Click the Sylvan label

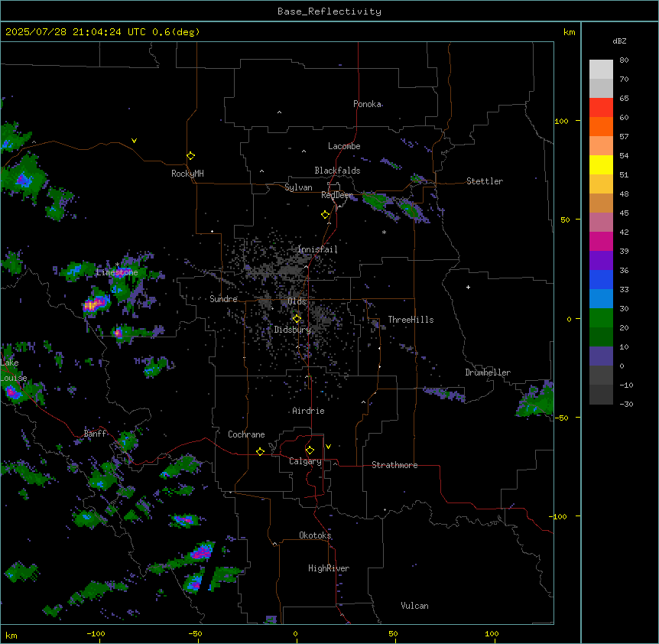tap(298, 187)
